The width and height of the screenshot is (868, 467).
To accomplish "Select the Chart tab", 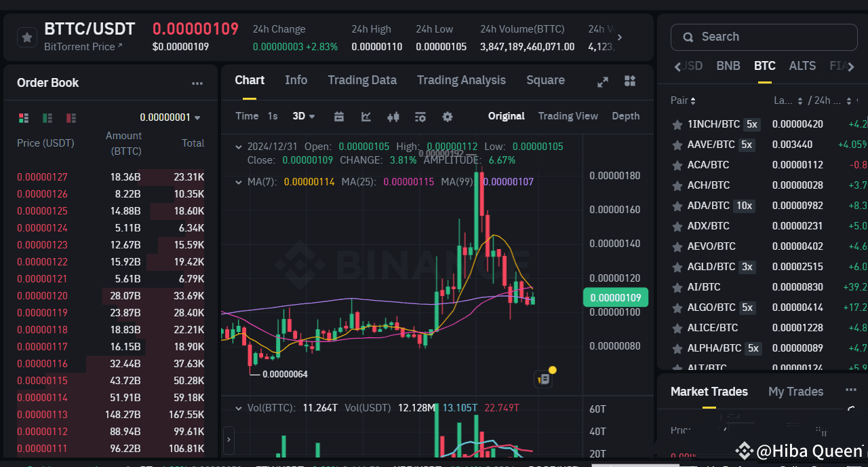I will click(x=250, y=80).
